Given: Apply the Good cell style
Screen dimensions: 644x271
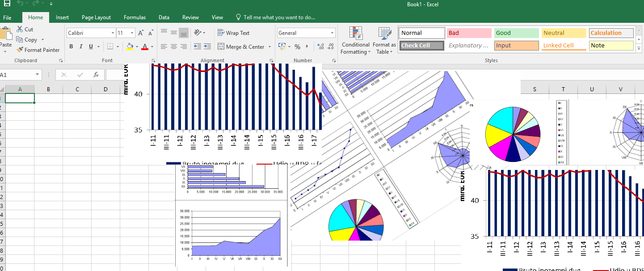Looking at the screenshot, I should pos(516,33).
